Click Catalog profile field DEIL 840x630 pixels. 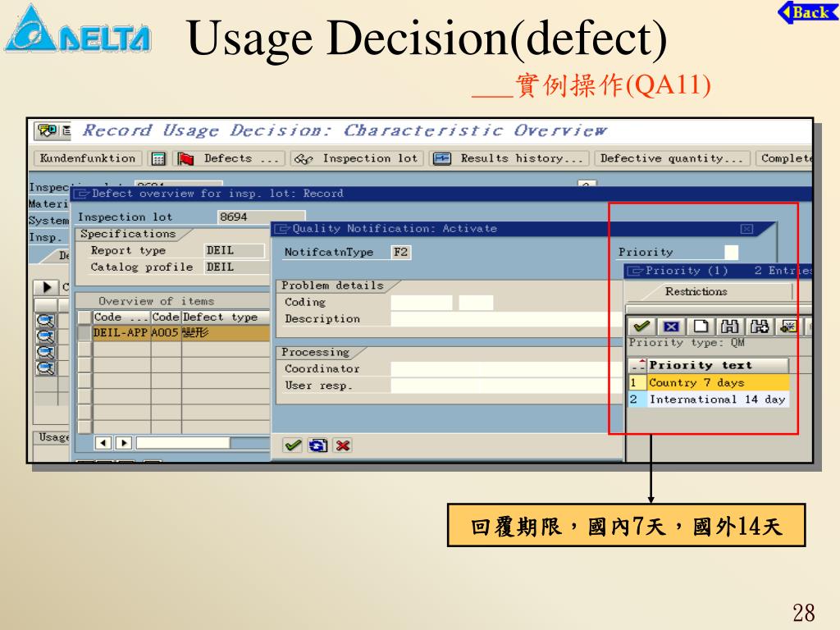235,267
